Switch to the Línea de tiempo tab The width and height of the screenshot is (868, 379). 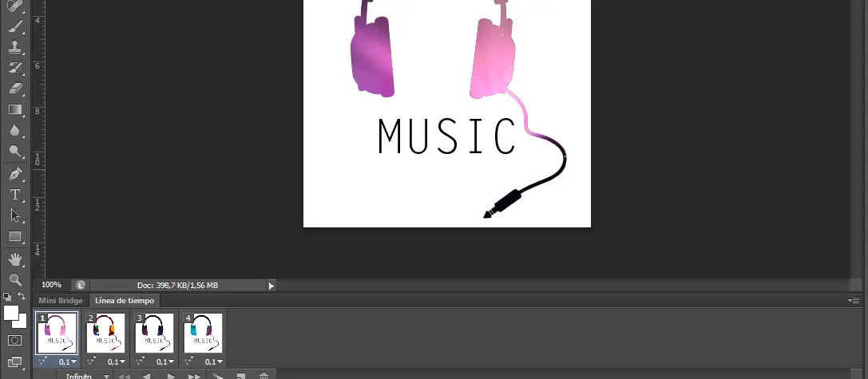pyautogui.click(x=125, y=301)
